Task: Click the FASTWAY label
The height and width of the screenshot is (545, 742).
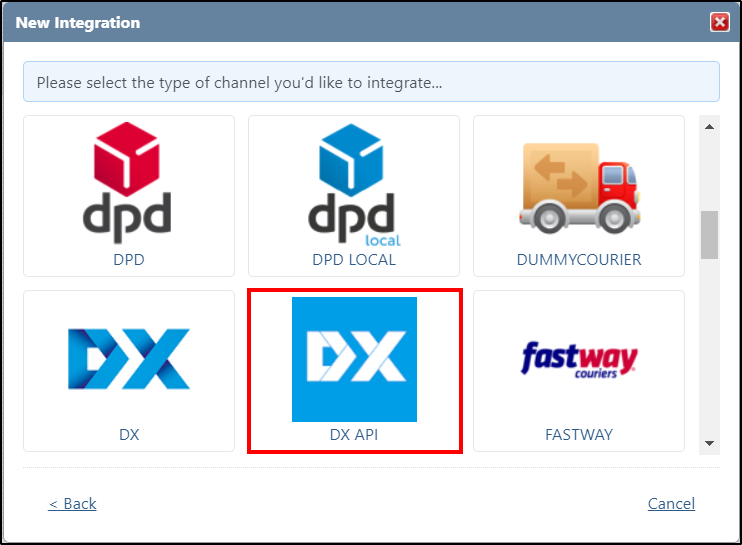Action: 579,434
